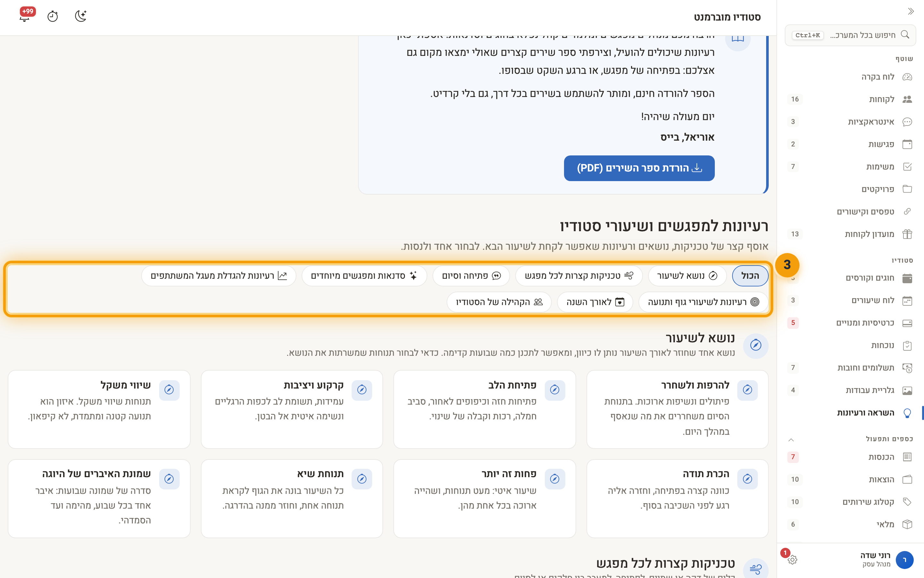Collapse the sidebar with double chevron
Screen dimensions: 924x578
(911, 11)
